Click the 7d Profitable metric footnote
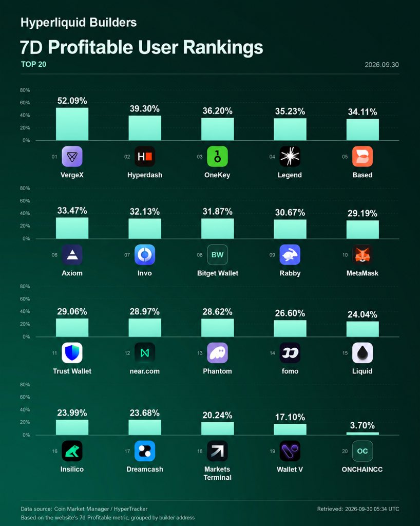420x526 pixels. click(108, 518)
